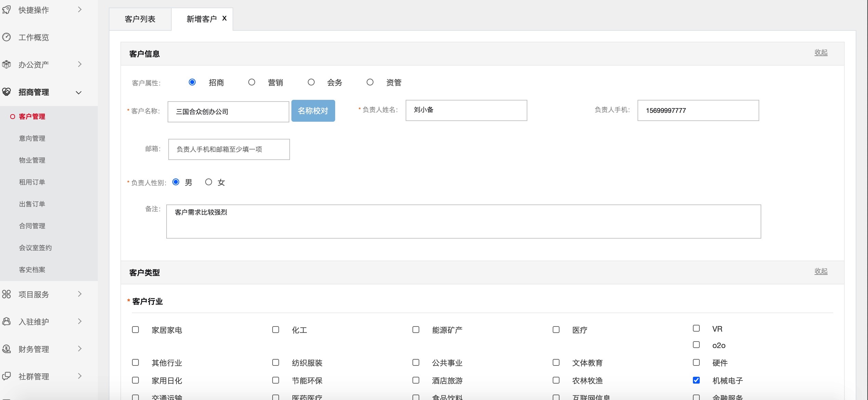Click the grid icon beside 项目服务

pyautogui.click(x=6, y=294)
